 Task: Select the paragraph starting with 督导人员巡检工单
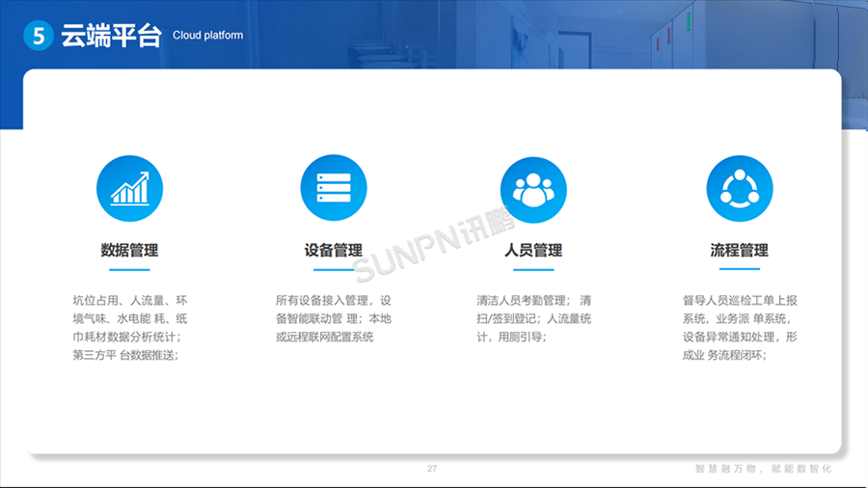pos(739,328)
